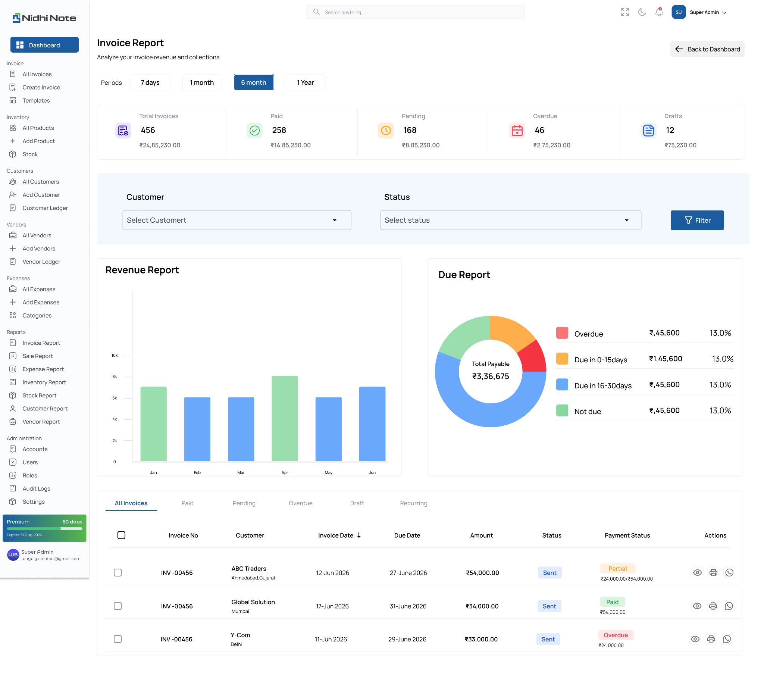The height and width of the screenshot is (700, 764).
Task: Switch to the Overdue invoices tab
Action: click(x=301, y=503)
